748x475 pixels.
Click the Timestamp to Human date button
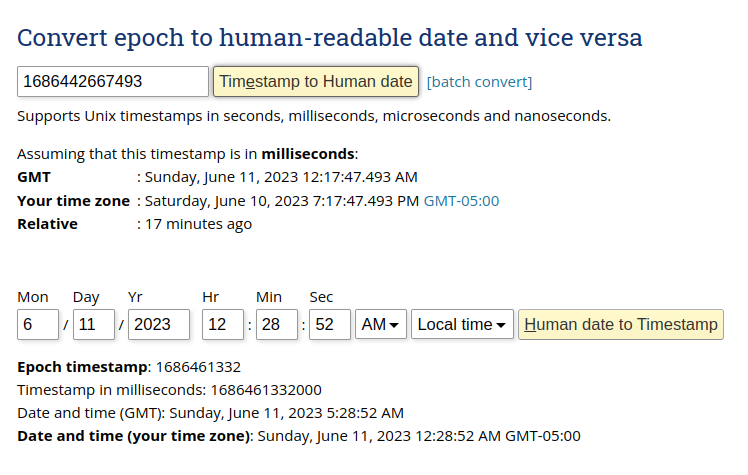(x=316, y=82)
